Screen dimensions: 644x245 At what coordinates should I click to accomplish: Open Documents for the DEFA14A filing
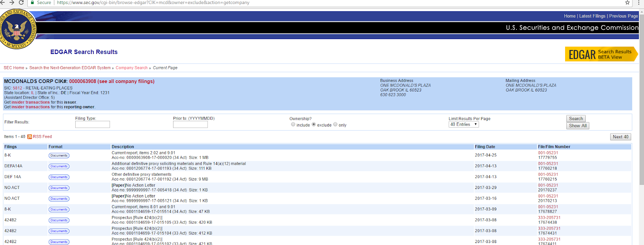[x=59, y=166]
